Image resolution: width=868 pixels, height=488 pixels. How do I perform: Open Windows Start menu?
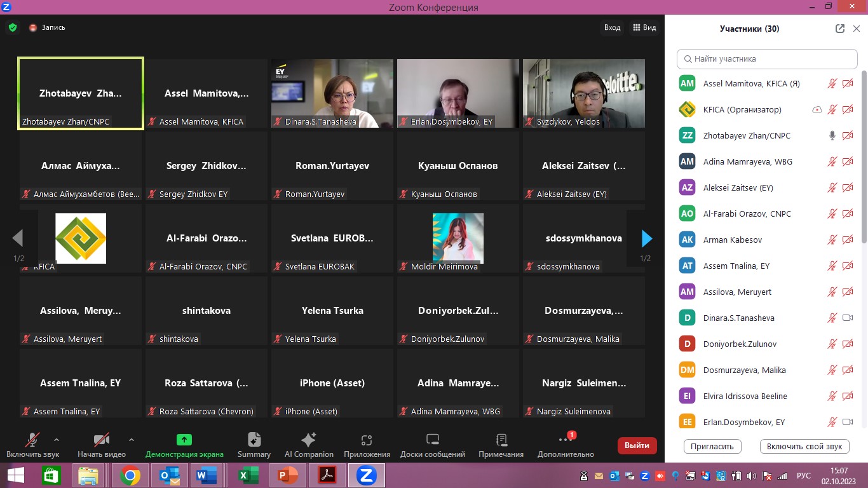(16, 475)
